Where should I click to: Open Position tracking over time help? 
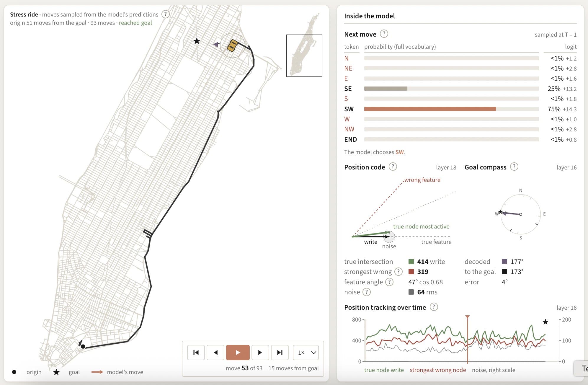434,307
